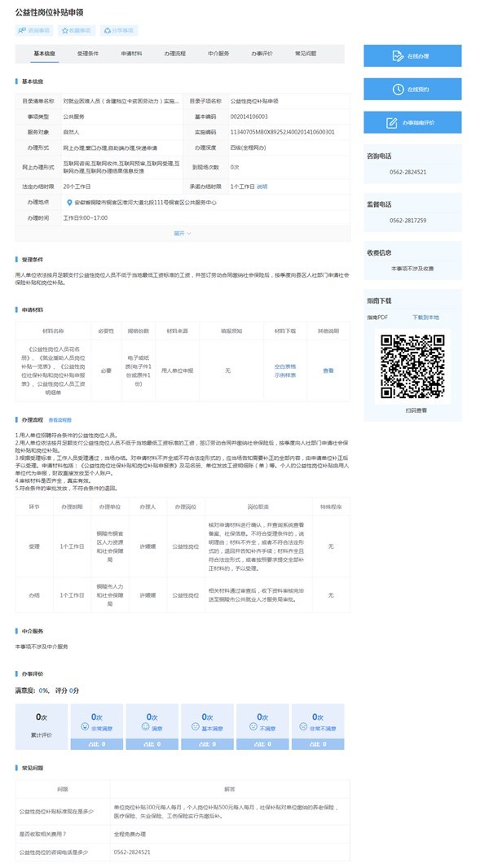This screenshot has width=489, height=868.
Task: Select the 办理流程 tab
Action: click(174, 54)
